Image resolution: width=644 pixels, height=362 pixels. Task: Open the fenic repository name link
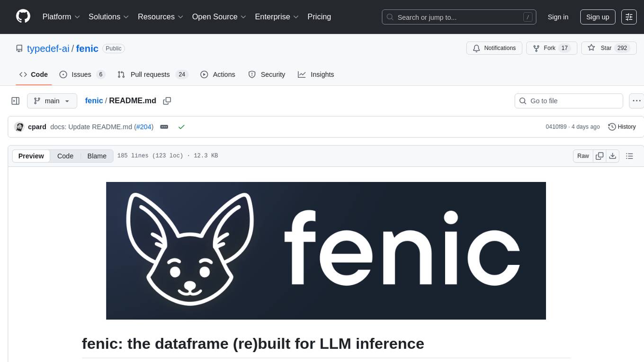click(87, 48)
